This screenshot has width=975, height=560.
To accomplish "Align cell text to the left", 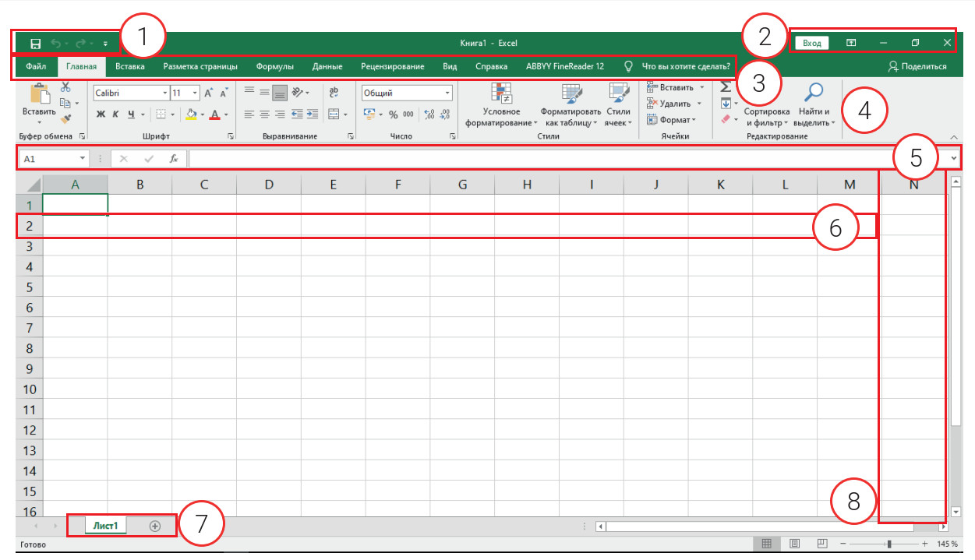I will [249, 114].
